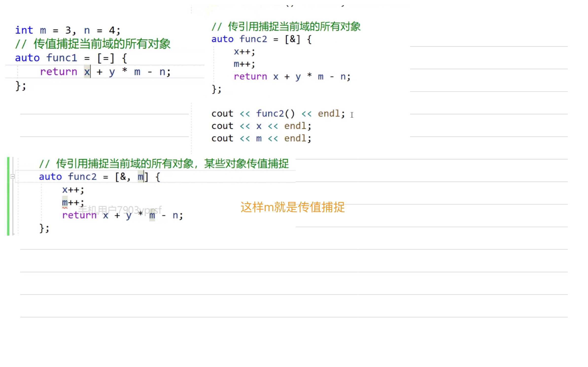Click 'm++;' line in the [&] func2 block
The image size is (588, 367).
pyautogui.click(x=244, y=64)
